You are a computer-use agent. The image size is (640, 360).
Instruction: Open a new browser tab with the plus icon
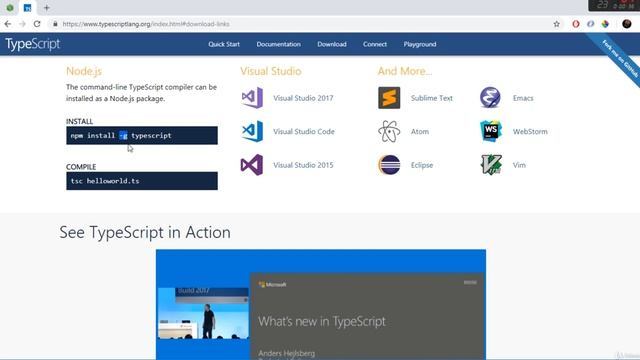point(47,8)
